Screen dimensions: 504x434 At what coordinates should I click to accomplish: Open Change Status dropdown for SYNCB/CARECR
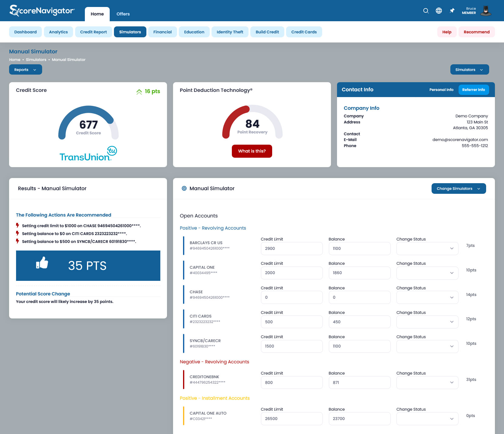(427, 346)
